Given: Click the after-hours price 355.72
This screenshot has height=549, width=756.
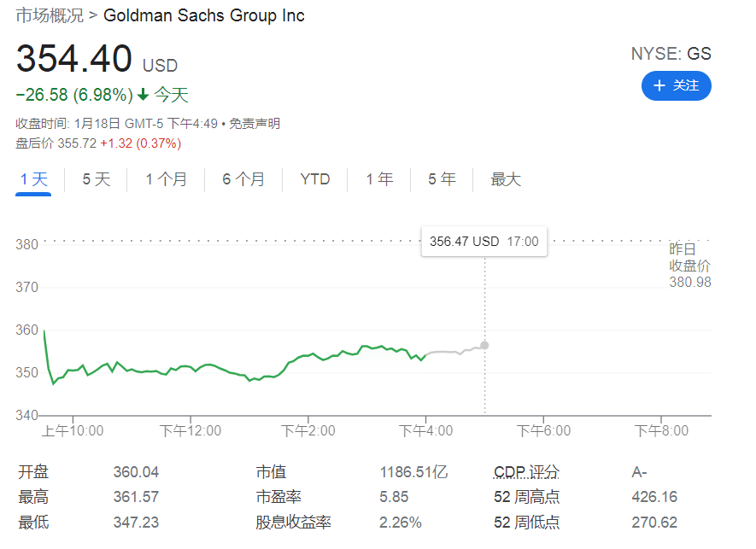Looking at the screenshot, I should (77, 143).
